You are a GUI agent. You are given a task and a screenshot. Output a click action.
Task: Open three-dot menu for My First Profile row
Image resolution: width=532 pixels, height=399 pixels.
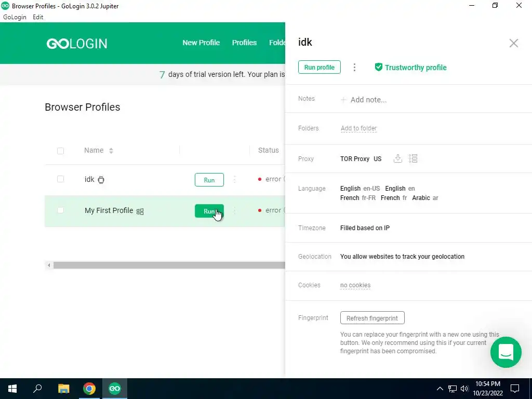tap(234, 211)
